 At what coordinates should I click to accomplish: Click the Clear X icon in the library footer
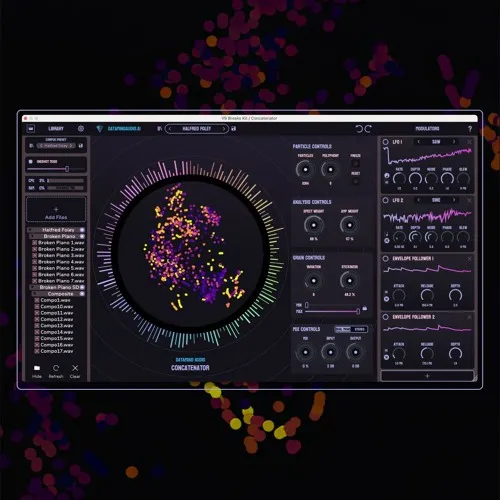[x=75, y=368]
